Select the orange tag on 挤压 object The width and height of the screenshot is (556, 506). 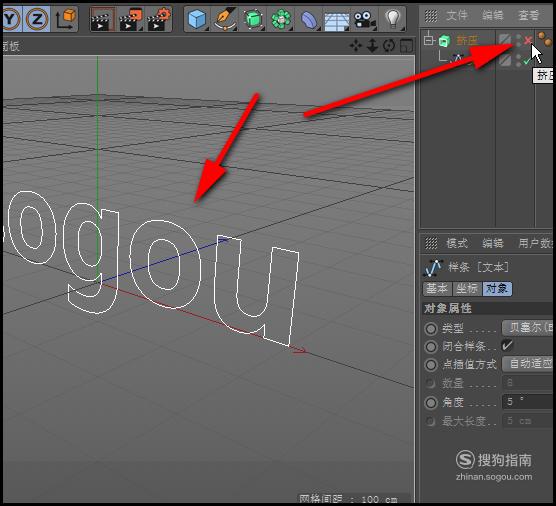pyautogui.click(x=545, y=39)
